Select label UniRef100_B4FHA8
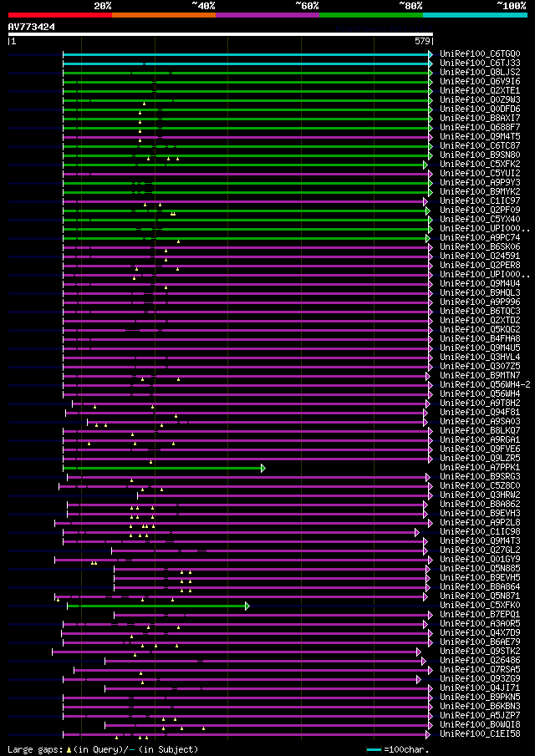The width and height of the screenshot is (535, 756). point(480,339)
